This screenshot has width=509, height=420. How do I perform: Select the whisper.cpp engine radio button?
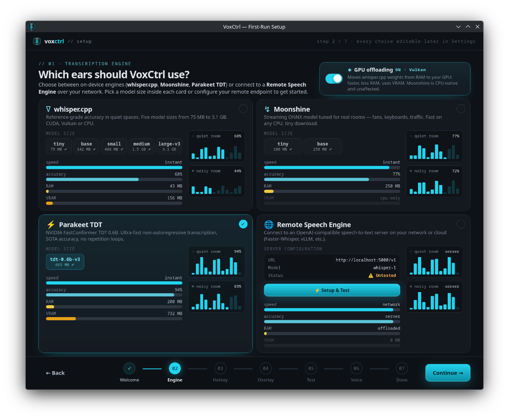coord(243,108)
